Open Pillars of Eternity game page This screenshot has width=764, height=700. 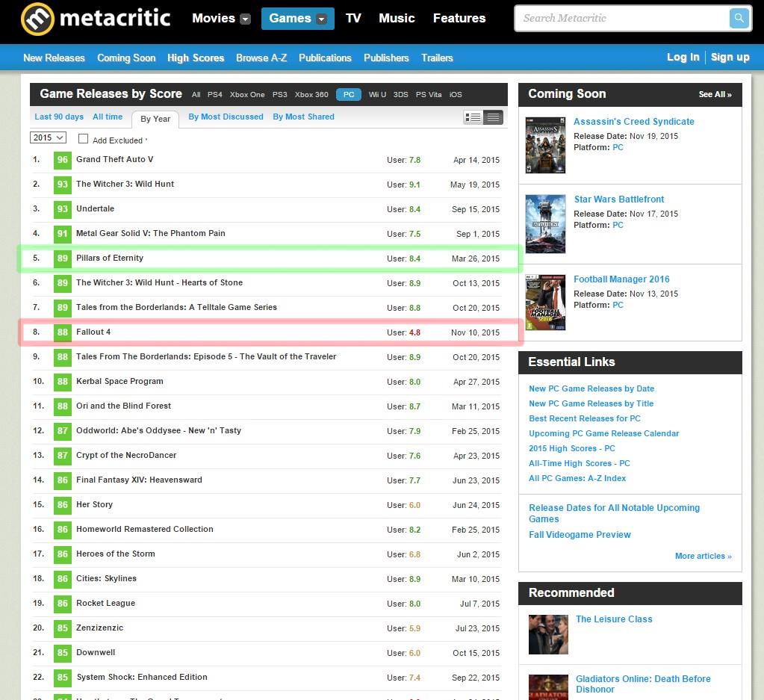click(110, 258)
